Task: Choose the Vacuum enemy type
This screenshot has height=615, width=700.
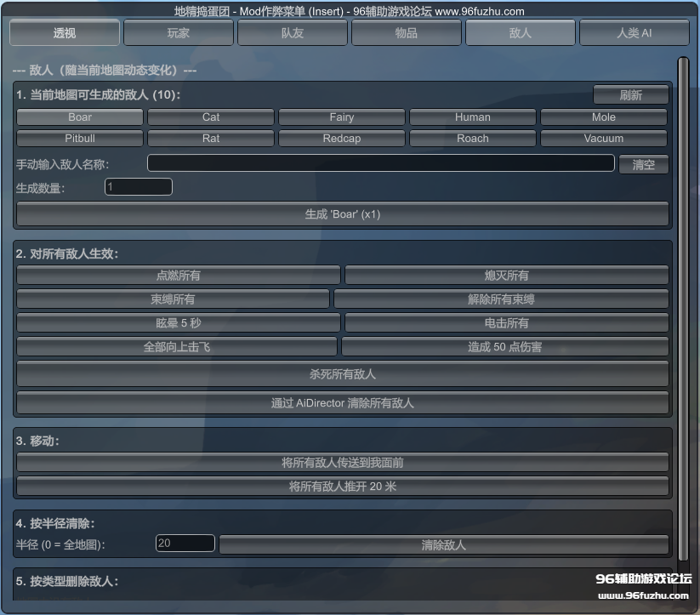Action: tap(604, 139)
